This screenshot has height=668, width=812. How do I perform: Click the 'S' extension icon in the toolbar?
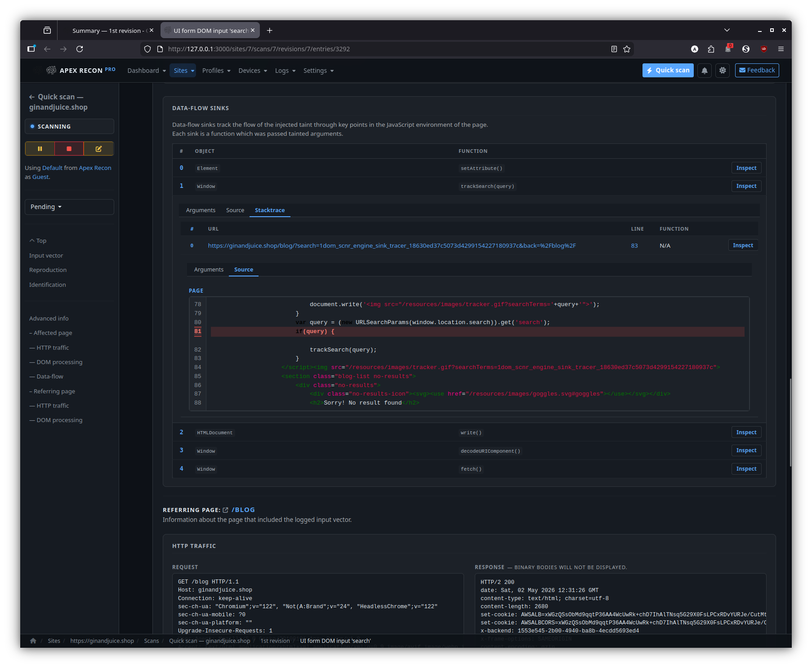coord(746,49)
